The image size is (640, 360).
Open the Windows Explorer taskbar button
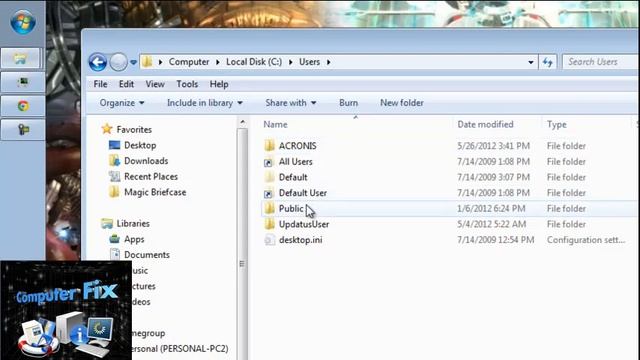click(21, 59)
